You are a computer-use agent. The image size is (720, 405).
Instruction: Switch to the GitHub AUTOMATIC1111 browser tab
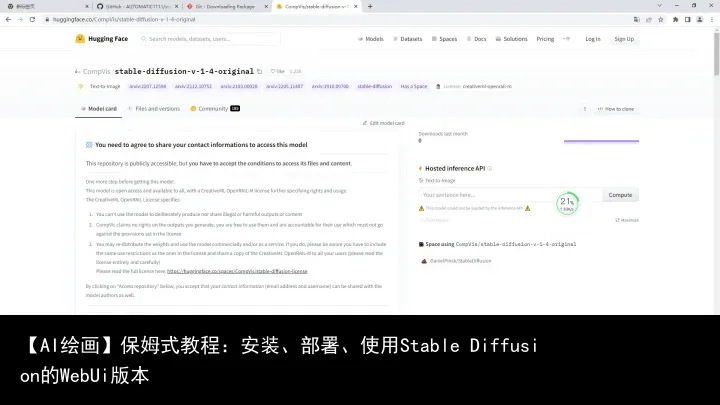click(136, 6)
